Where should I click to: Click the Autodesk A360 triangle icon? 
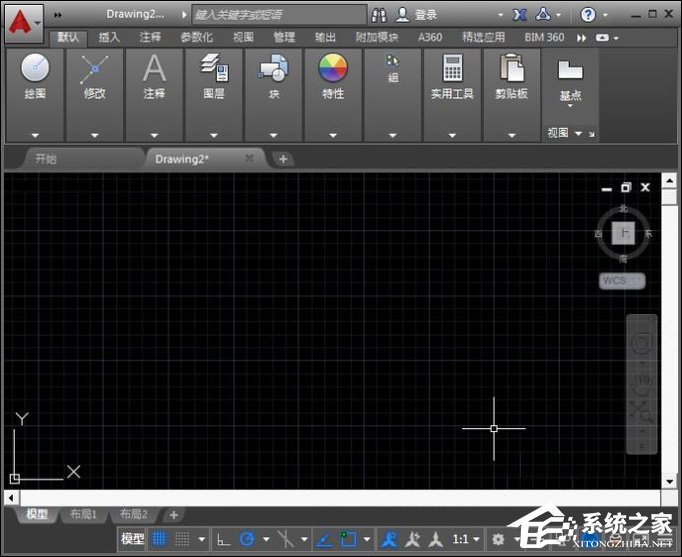(542, 15)
